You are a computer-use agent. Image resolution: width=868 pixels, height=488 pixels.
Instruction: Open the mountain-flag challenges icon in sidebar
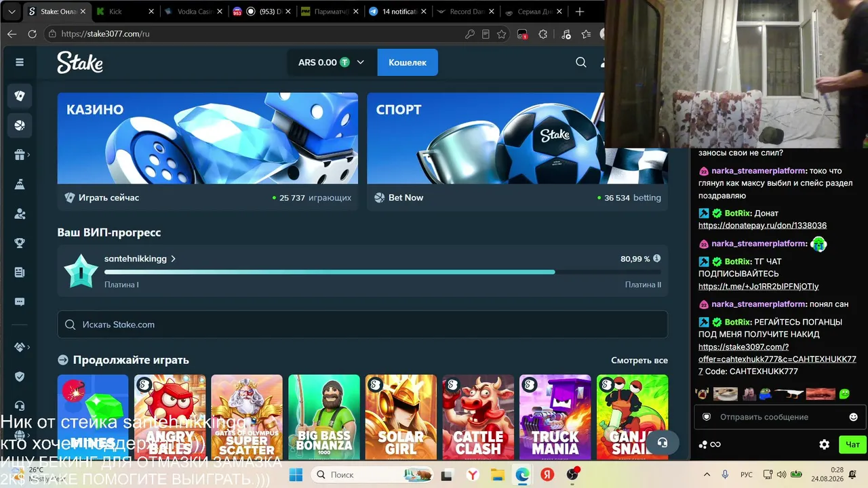tap(20, 184)
